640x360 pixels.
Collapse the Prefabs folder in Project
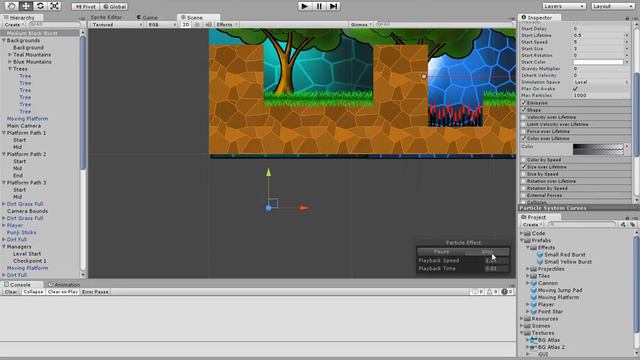coord(522,240)
